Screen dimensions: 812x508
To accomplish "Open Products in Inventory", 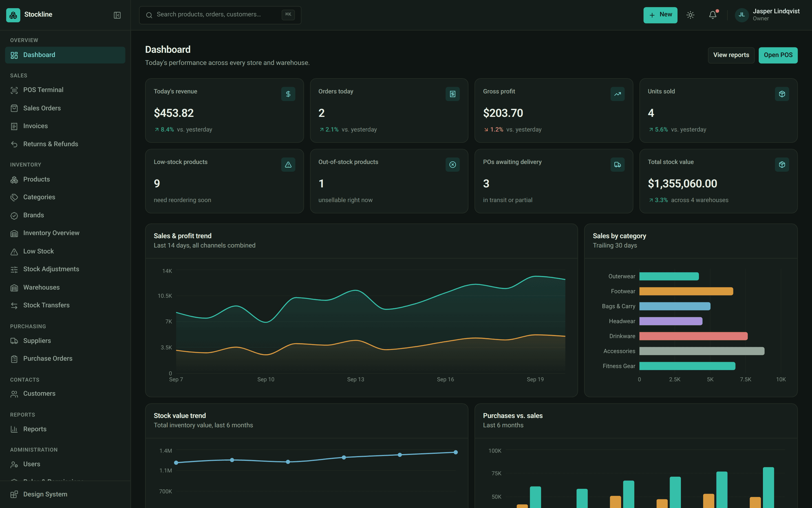I will (x=65, y=179).
